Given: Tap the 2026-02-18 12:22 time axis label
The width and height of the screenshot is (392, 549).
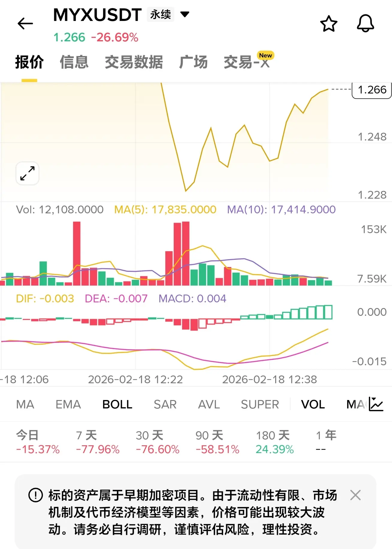Looking at the screenshot, I should [x=135, y=379].
